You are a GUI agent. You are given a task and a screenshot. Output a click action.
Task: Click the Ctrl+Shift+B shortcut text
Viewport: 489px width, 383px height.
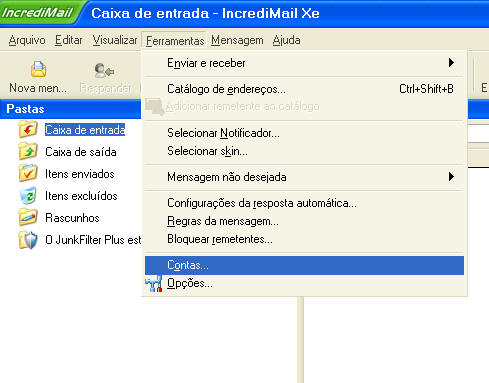(426, 89)
